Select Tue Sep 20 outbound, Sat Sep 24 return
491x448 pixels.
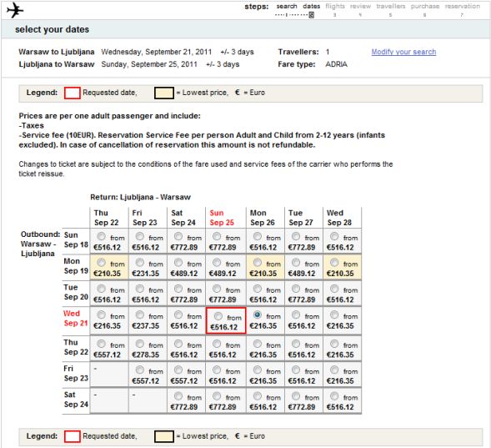pos(178,288)
